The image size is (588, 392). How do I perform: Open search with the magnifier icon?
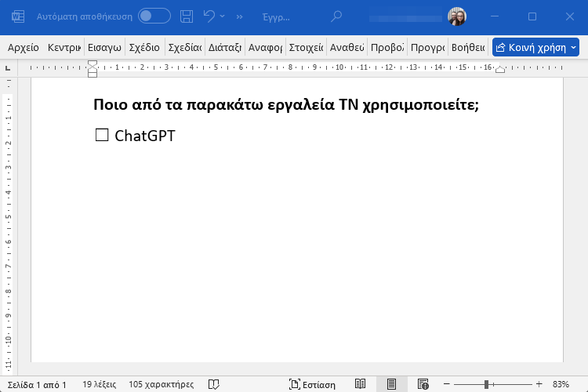coord(336,16)
